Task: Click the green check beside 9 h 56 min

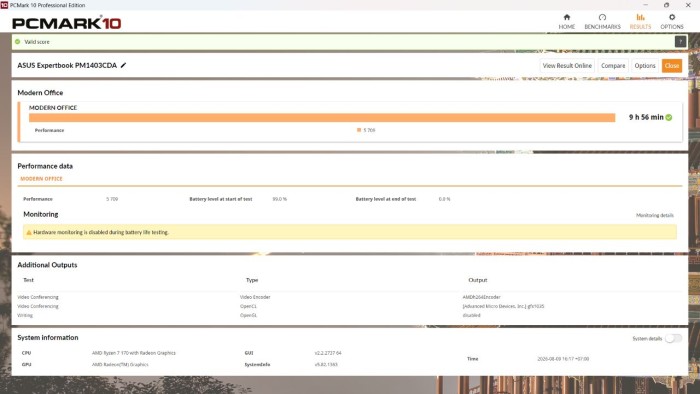Action: (x=669, y=117)
